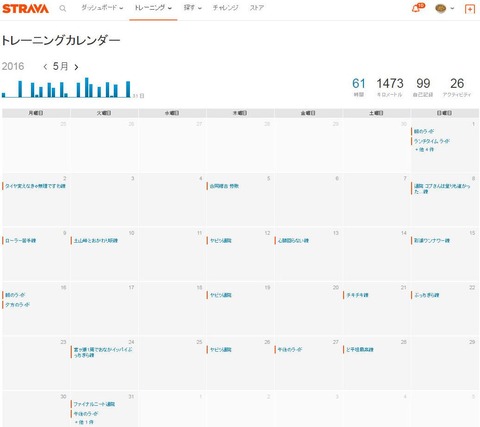
Task: Expand the トレーニング menu
Action: click(153, 8)
